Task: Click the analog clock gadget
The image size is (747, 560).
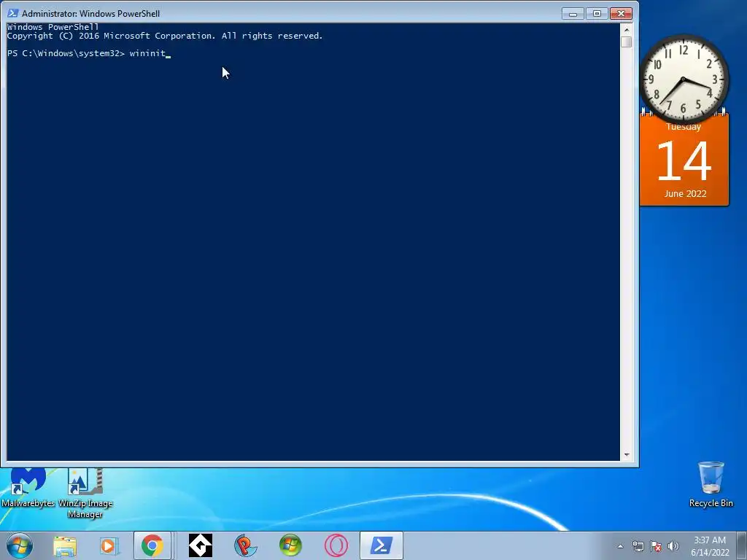Action: click(x=683, y=79)
